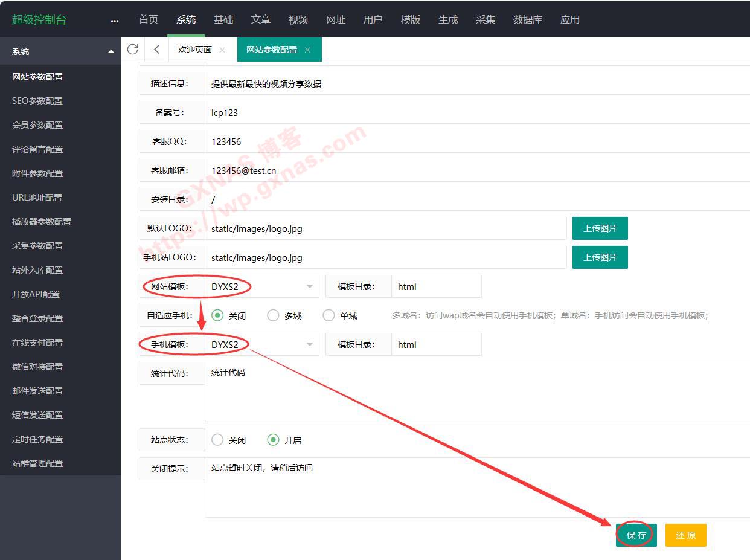The width and height of the screenshot is (750, 560).
Task: Open the 网站模板 dropdown
Action: (263, 286)
